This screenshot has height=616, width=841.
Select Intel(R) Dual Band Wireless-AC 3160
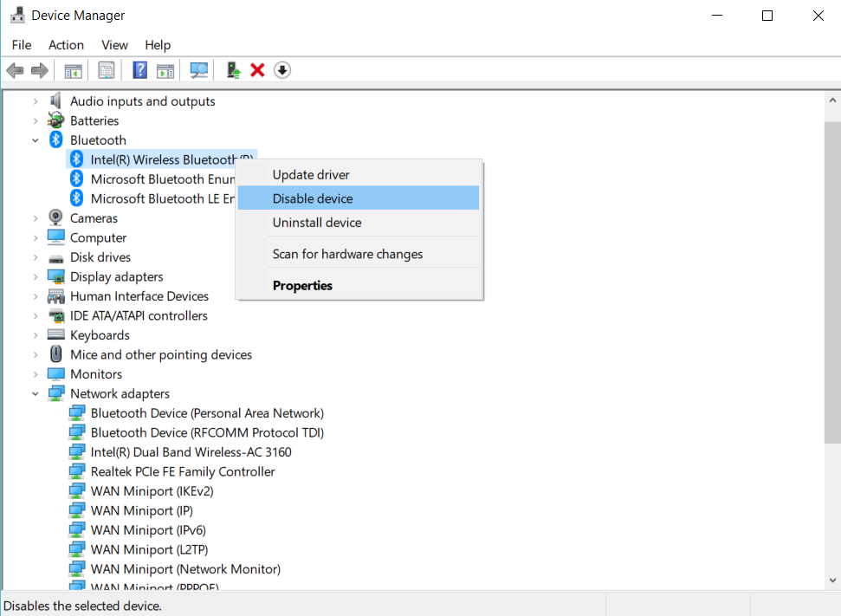tap(191, 452)
